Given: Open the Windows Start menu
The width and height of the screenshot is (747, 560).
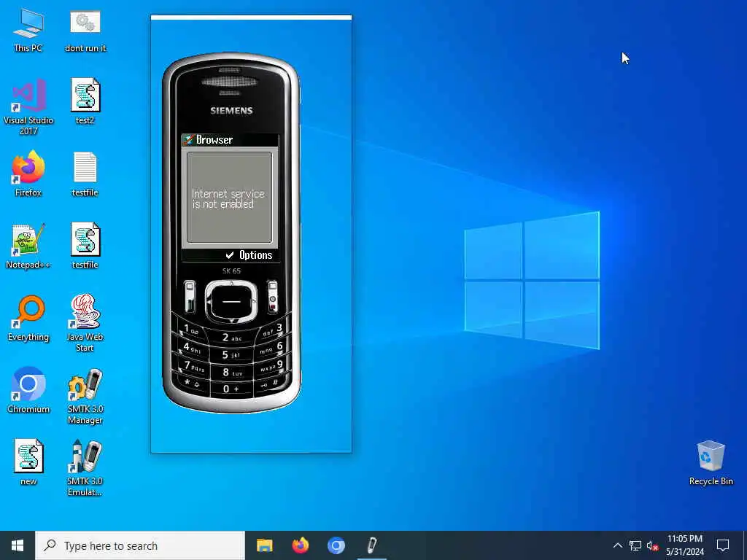Looking at the screenshot, I should click(18, 545).
